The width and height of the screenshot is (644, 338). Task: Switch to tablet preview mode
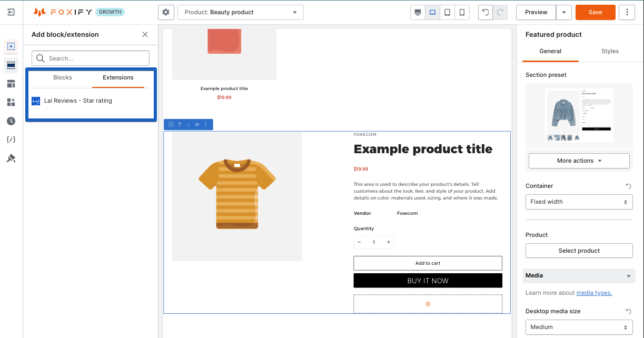[448, 12]
